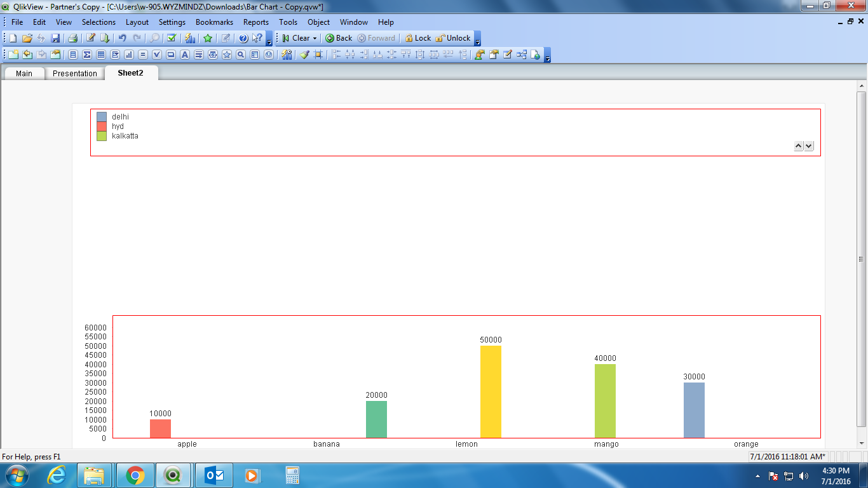Screen dimensions: 868x488
Task: Open Google Chrome from the taskbar
Action: coord(135,475)
